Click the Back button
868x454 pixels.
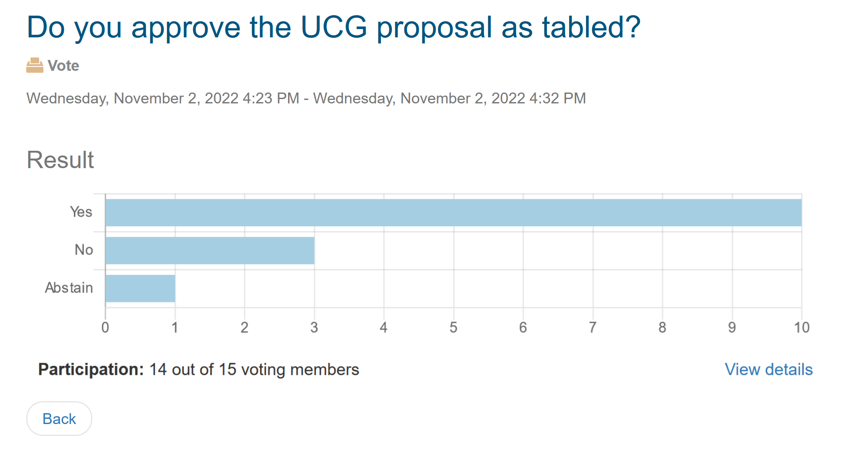coord(59,419)
